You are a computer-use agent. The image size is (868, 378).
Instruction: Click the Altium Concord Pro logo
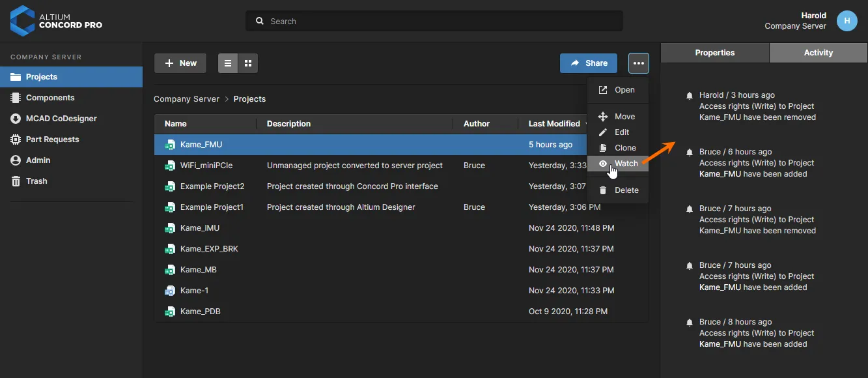tap(57, 21)
